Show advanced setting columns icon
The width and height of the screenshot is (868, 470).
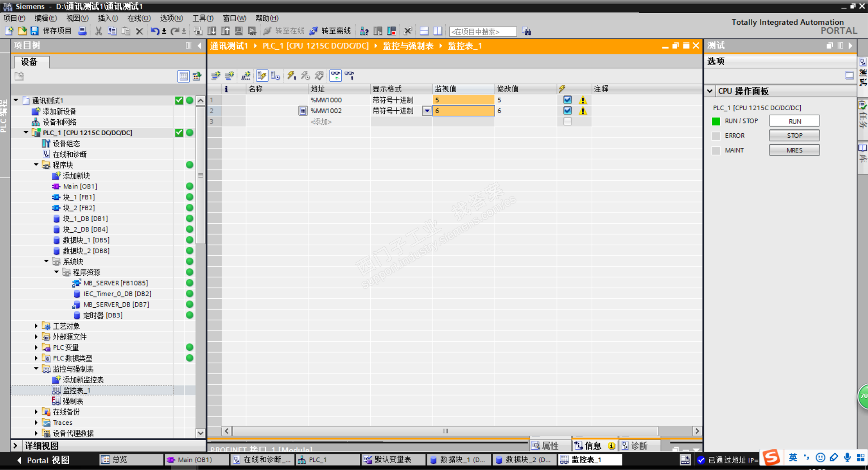coord(275,75)
